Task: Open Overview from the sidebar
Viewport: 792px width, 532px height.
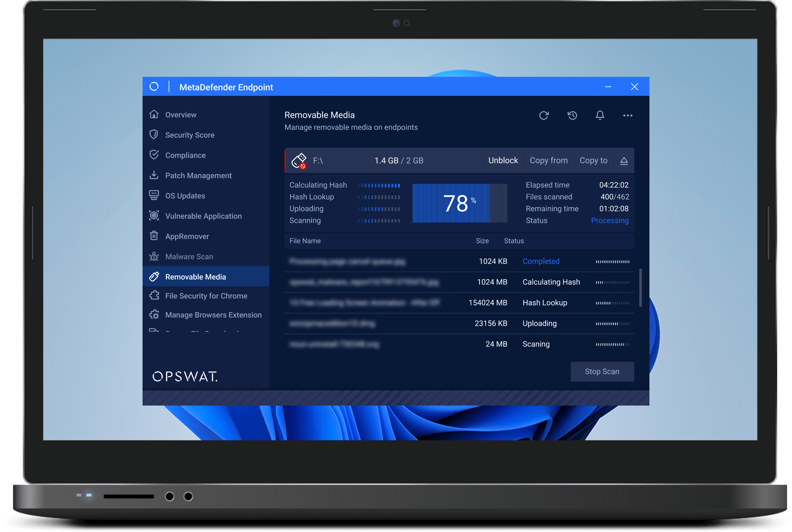Action: (x=181, y=115)
